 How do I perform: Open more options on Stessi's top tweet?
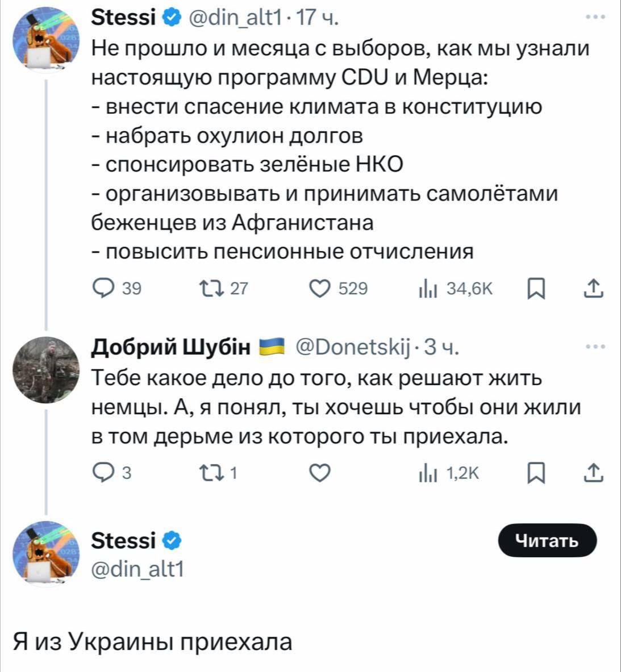pyautogui.click(x=594, y=18)
